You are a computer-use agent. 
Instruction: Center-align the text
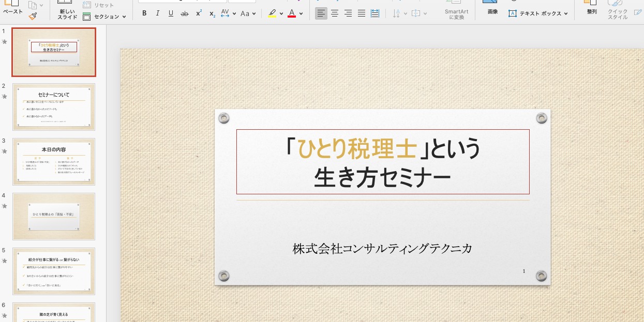[335, 13]
